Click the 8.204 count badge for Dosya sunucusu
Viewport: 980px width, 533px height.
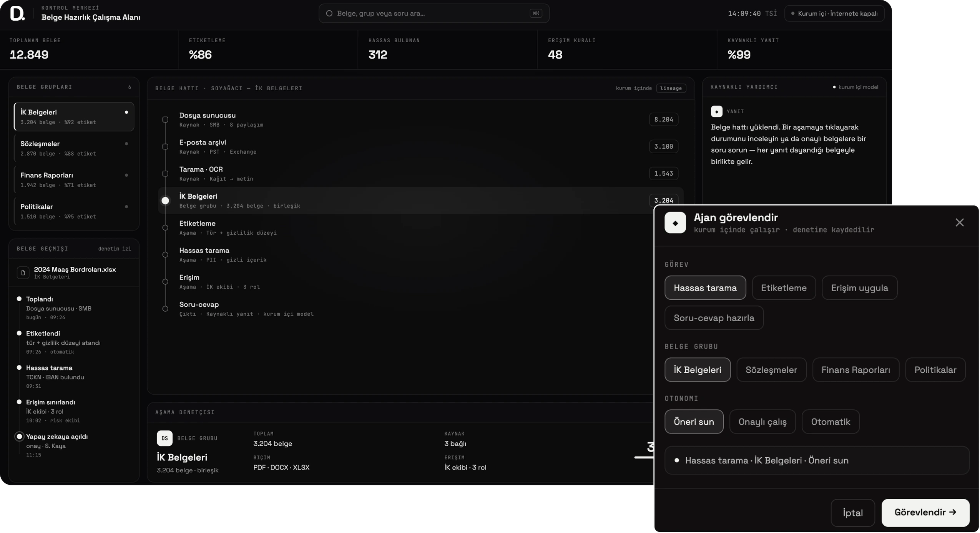663,120
